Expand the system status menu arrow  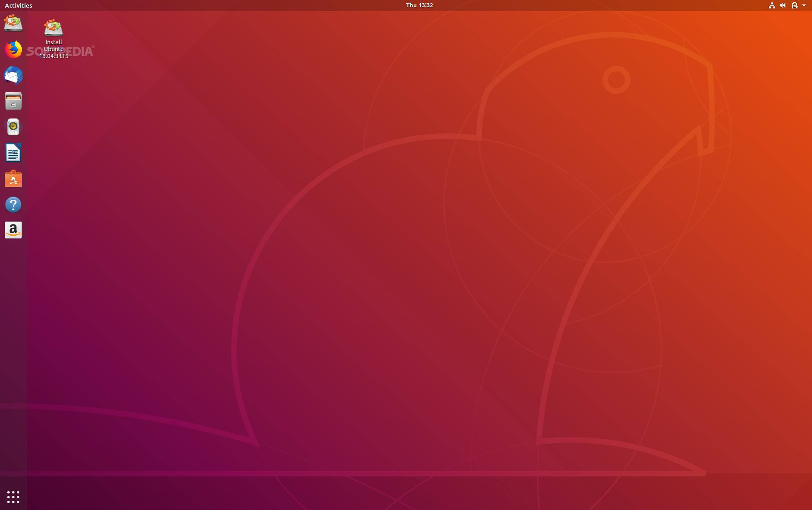(804, 5)
